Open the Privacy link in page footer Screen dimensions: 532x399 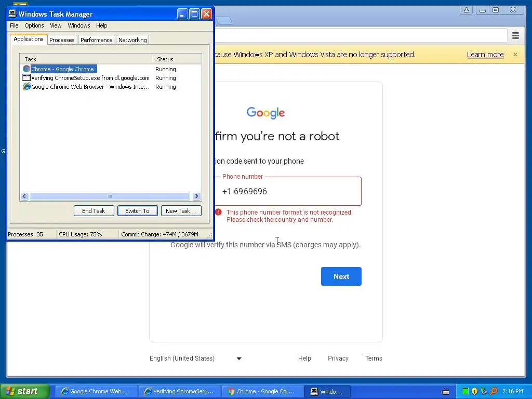tap(338, 358)
